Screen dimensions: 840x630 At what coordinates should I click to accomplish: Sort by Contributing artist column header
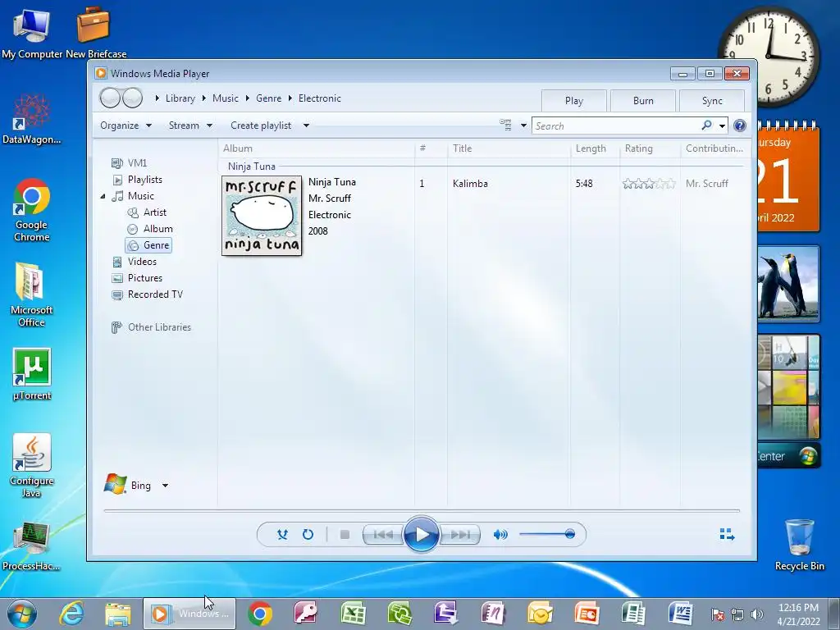[714, 148]
